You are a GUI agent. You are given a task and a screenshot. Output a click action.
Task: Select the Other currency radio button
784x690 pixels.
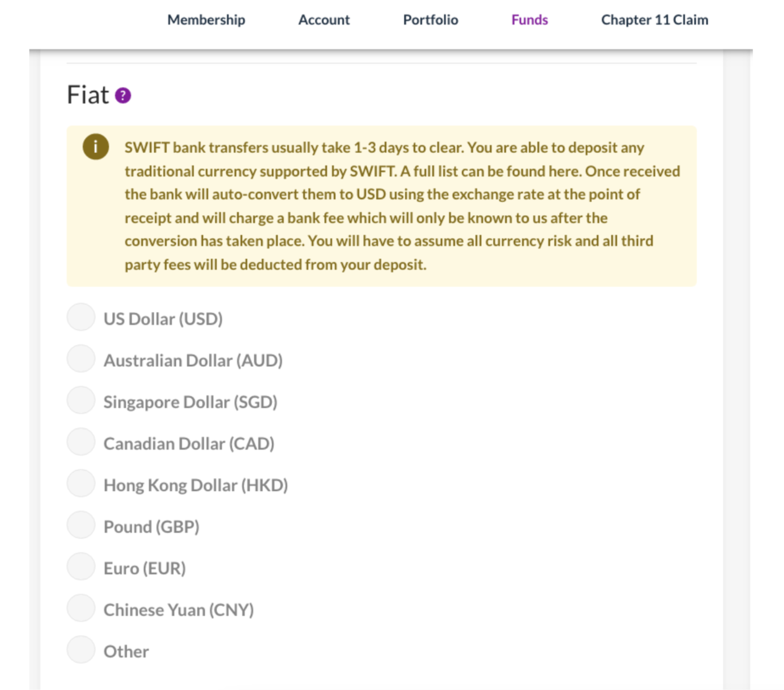(x=81, y=650)
